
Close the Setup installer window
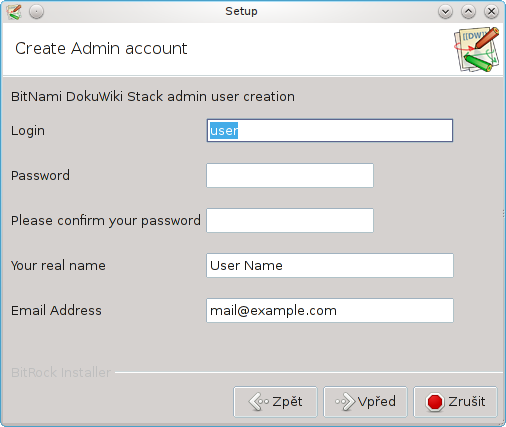click(x=491, y=12)
